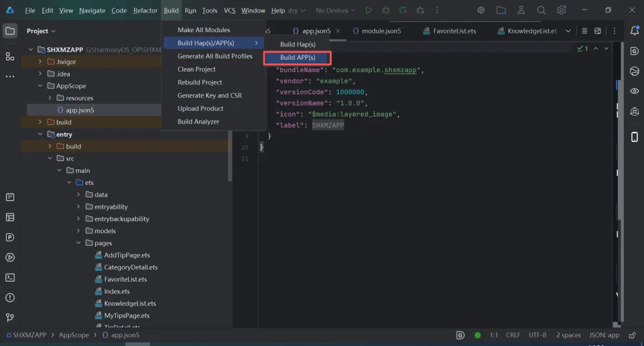Open the Structure tool window icon
The image size is (644, 346).
tap(10, 56)
